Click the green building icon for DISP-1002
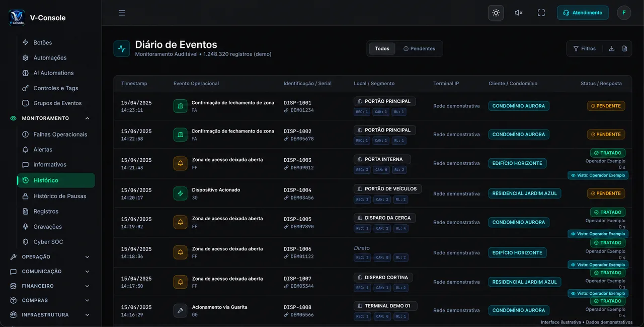The width and height of the screenshot is (644, 327). pyautogui.click(x=180, y=135)
